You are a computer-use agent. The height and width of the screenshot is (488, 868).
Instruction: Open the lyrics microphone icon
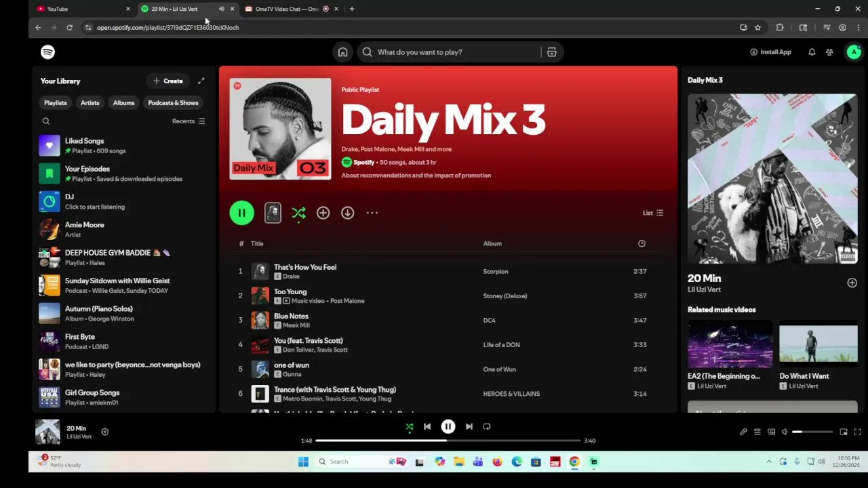(x=743, y=432)
